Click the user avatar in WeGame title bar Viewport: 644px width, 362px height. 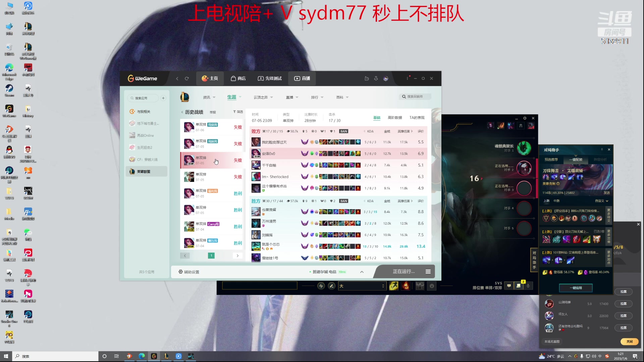pyautogui.click(x=385, y=78)
